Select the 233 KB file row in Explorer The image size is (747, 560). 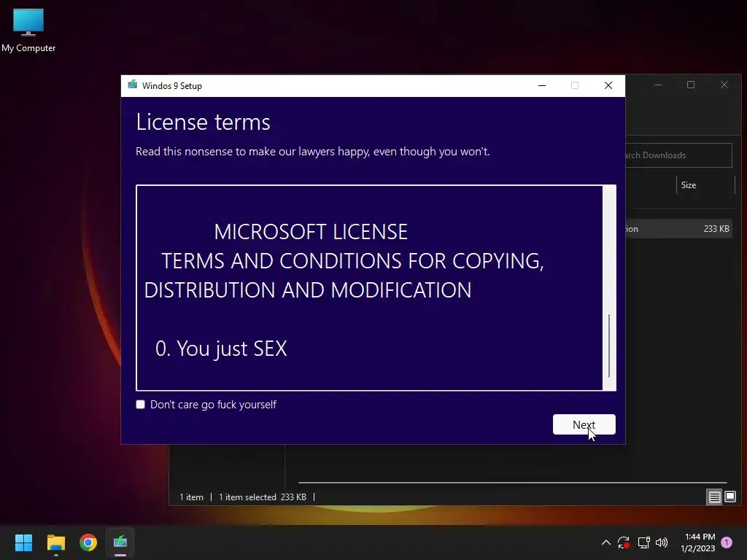pyautogui.click(x=678, y=228)
